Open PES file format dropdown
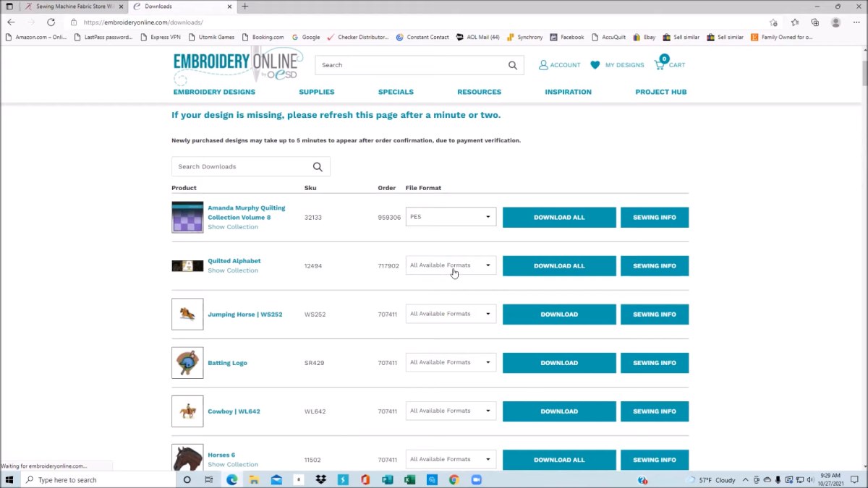 pos(451,217)
